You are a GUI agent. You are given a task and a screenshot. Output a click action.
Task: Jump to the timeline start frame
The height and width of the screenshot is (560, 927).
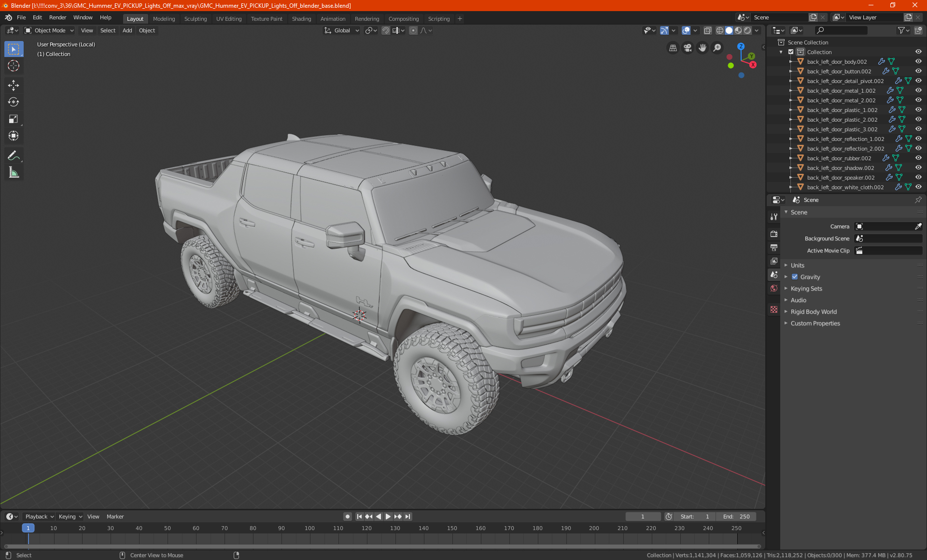[x=359, y=517]
